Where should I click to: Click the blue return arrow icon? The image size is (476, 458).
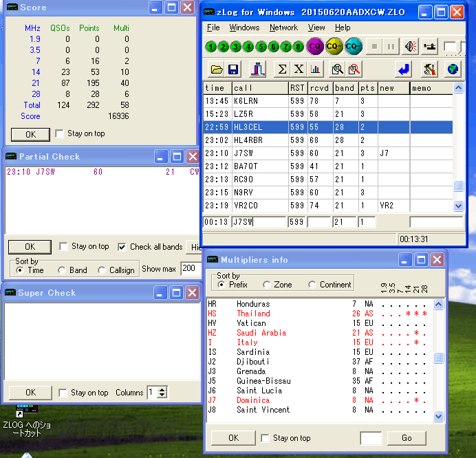tap(404, 69)
